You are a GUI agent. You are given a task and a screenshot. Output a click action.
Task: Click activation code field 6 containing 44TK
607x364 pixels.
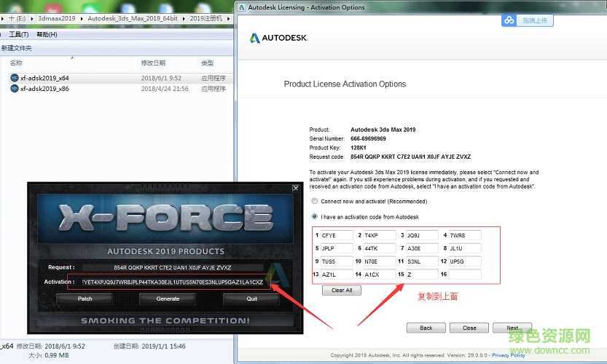[x=380, y=248]
